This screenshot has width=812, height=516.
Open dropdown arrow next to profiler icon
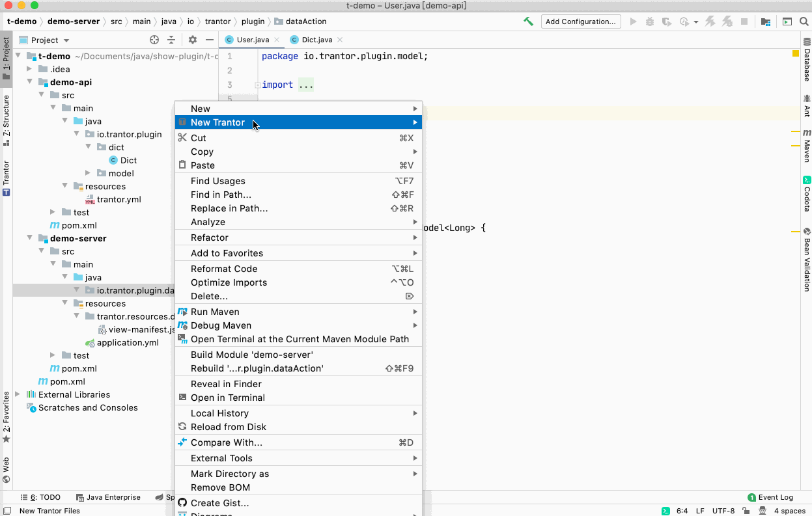tap(696, 21)
